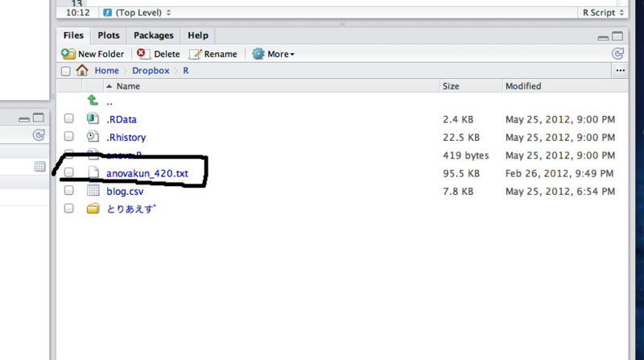Open anovakun_420.txt file
This screenshot has height=360, width=644.
pos(147,173)
